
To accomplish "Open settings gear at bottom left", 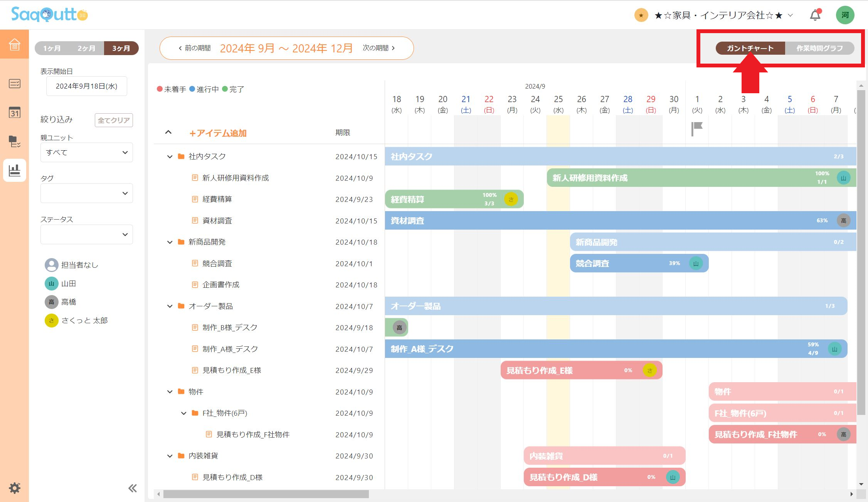I will pyautogui.click(x=14, y=488).
